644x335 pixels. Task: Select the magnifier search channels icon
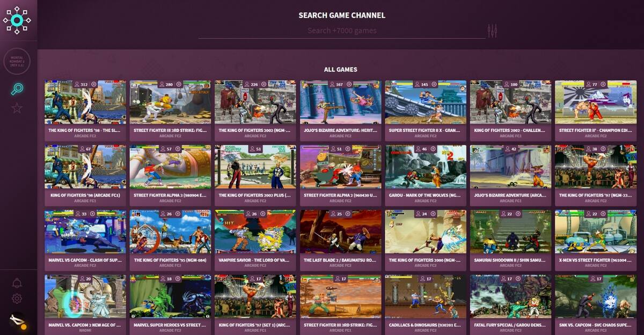[x=17, y=90]
